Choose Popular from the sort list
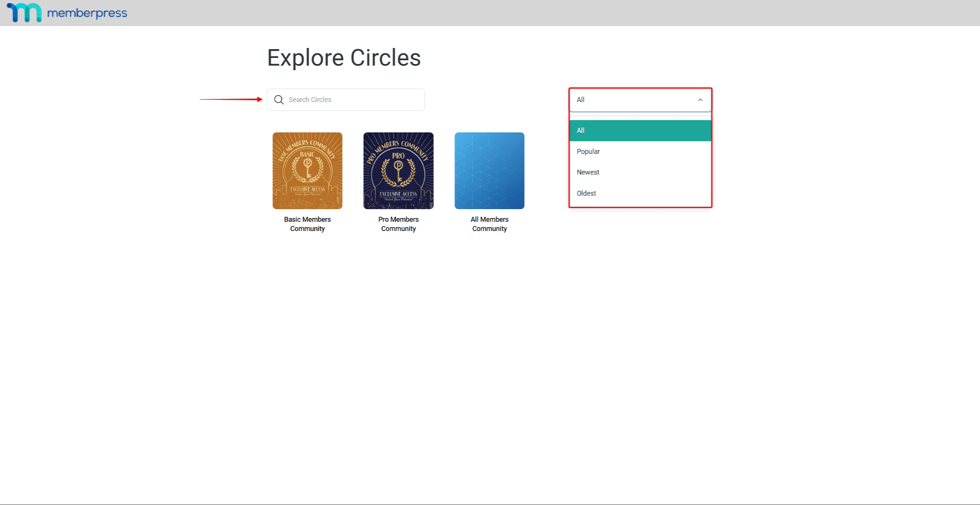 point(588,152)
